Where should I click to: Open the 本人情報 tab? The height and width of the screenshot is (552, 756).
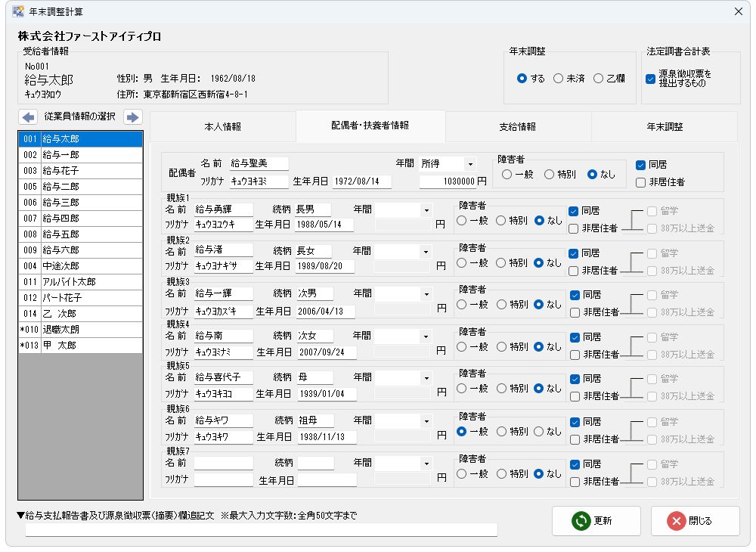coord(223,127)
